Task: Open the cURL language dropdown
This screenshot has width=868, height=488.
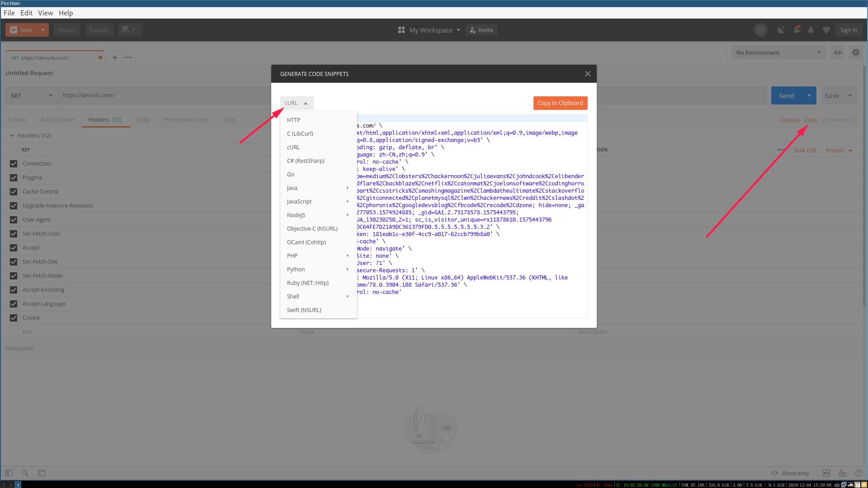Action: 297,103
